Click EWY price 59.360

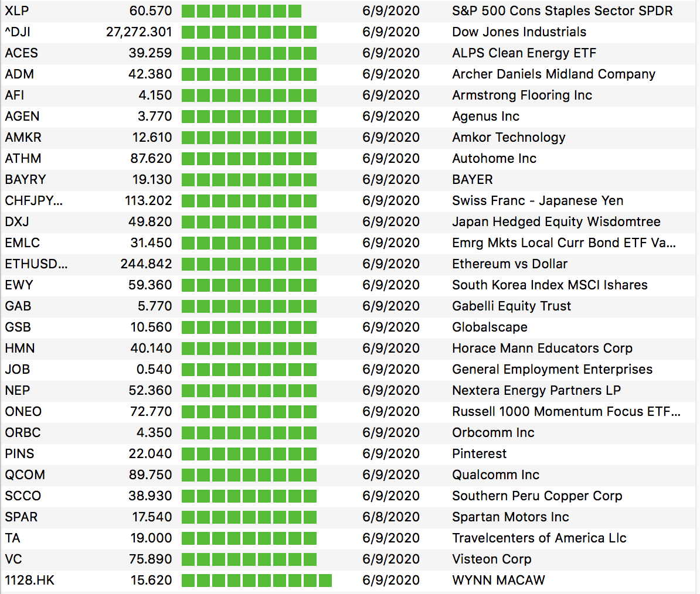[x=150, y=285]
